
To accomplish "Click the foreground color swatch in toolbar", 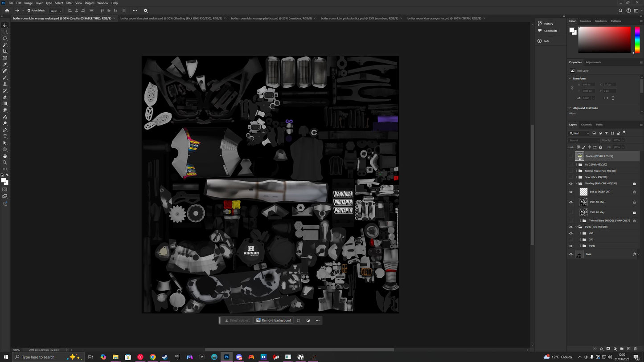I will [4, 180].
